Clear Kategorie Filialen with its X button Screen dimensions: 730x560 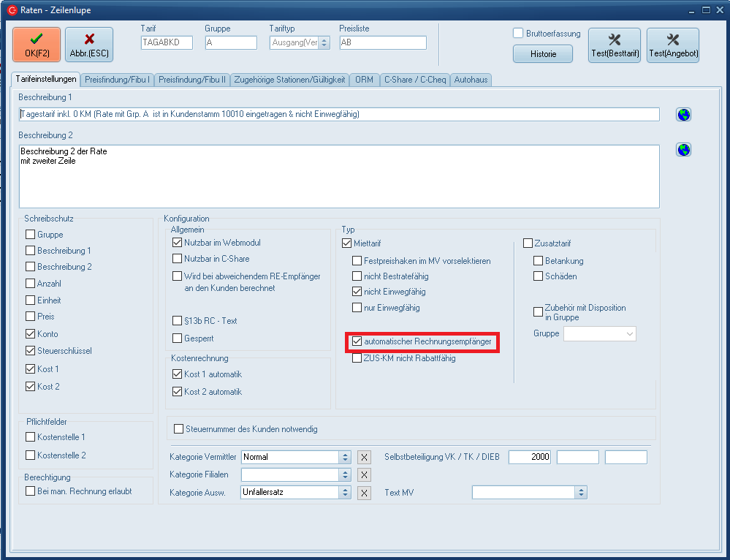click(x=364, y=475)
